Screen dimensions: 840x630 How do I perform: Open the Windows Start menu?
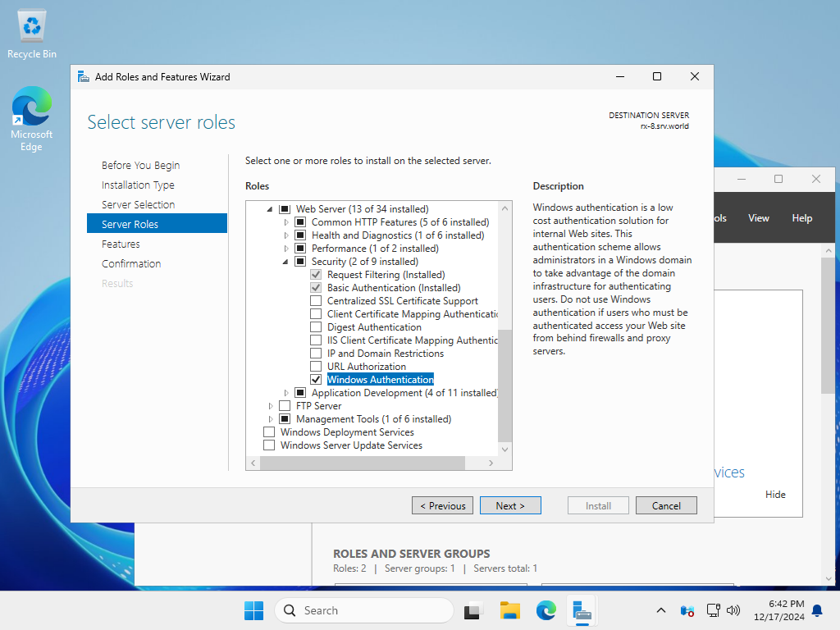click(x=253, y=610)
